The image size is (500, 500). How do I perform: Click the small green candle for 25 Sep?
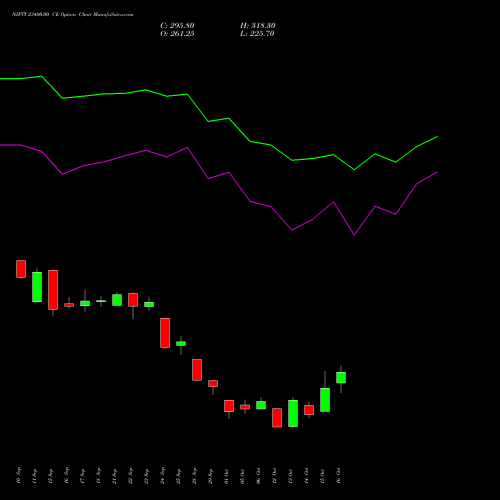181,343
